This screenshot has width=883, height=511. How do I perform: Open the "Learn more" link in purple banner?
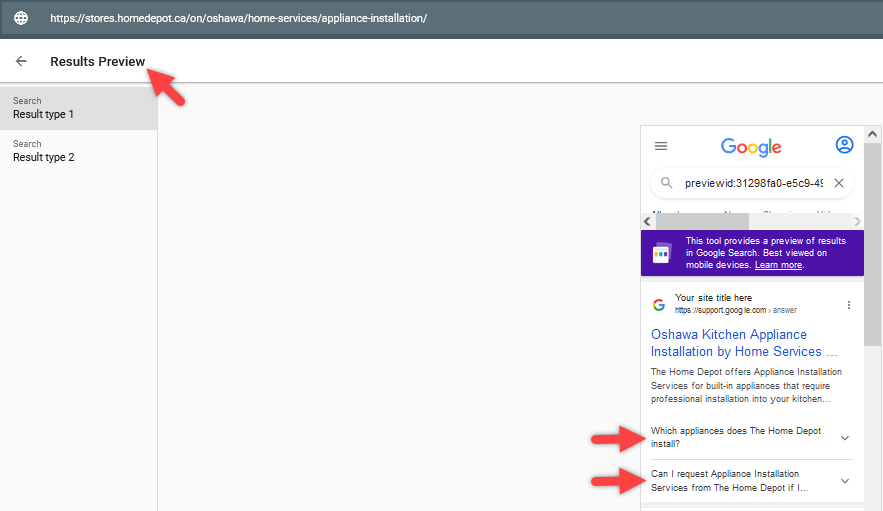778,265
